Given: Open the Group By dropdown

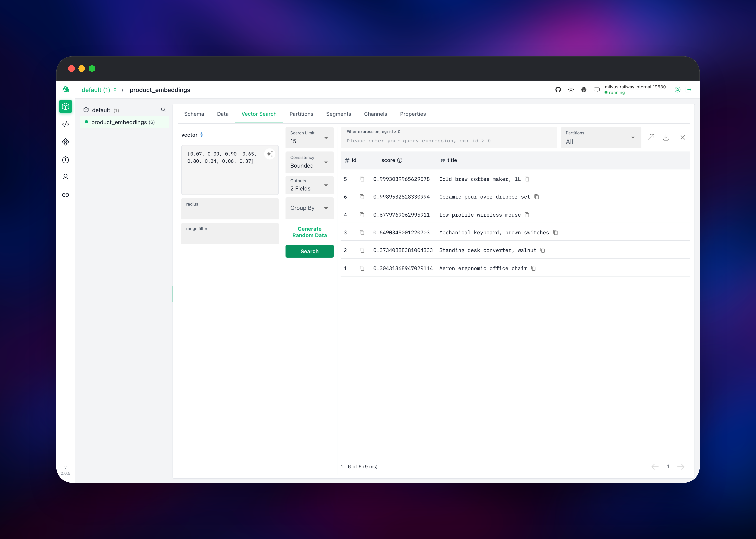Looking at the screenshot, I should pos(309,208).
